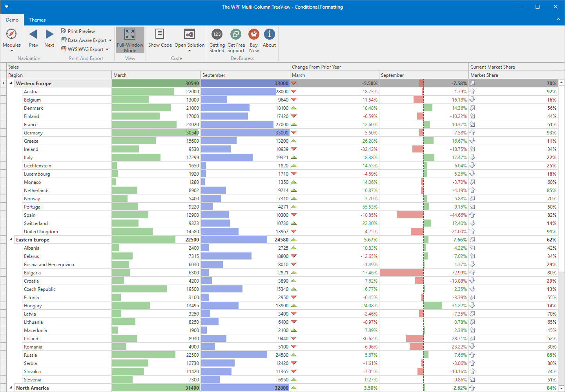This screenshot has height=392, width=565.
Task: Click the Getting Started icon
Action: 217,34
